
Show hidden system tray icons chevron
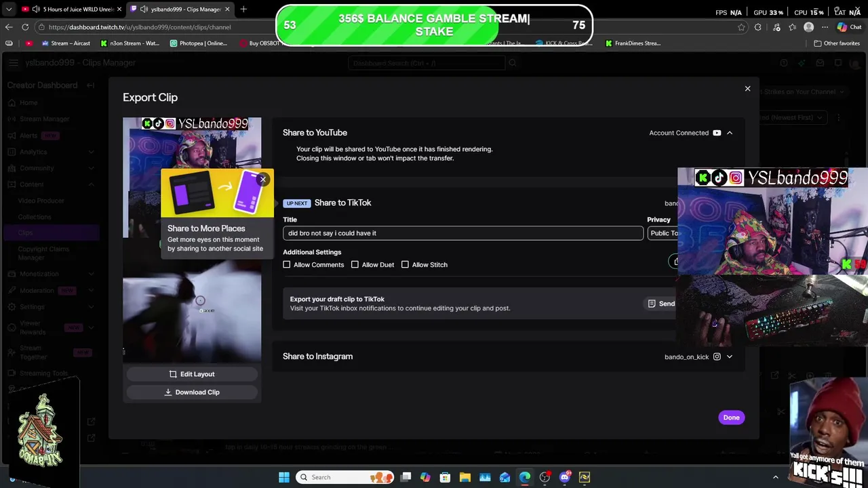[776, 477]
